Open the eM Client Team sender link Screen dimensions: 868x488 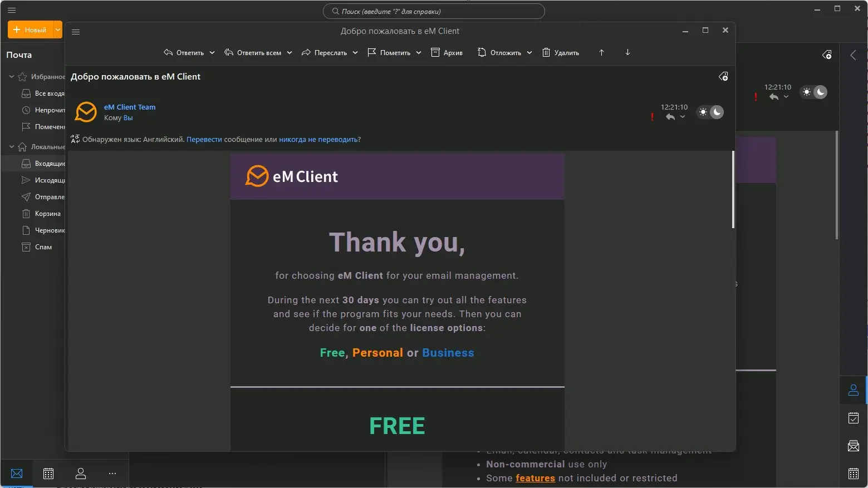(x=130, y=107)
